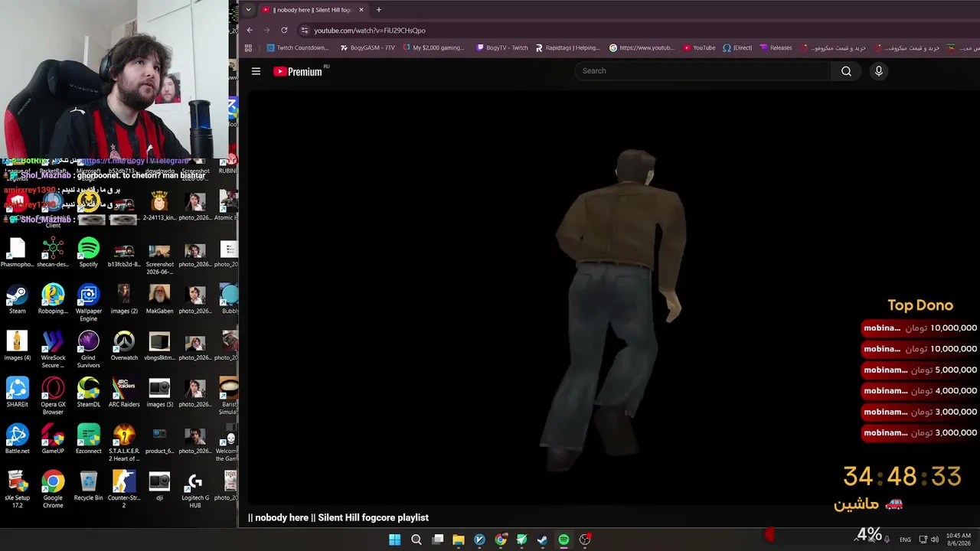Select the Logitech G HUB icon

194,490
